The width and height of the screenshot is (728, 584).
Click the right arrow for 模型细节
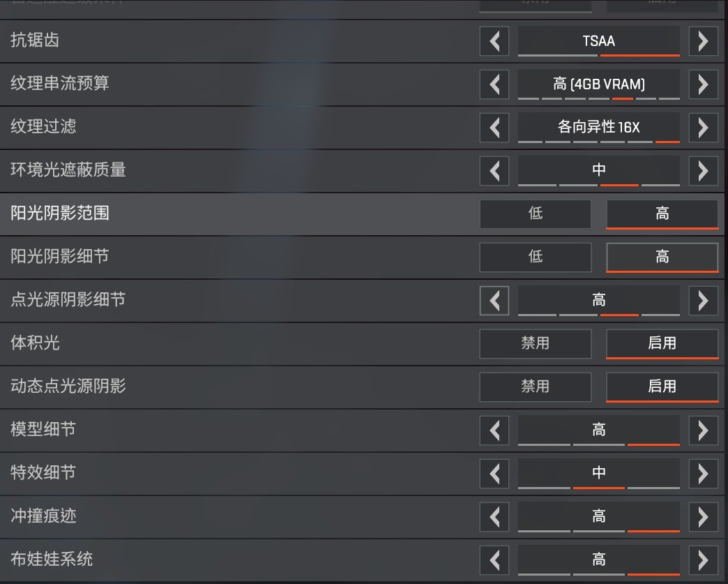pyautogui.click(x=703, y=430)
